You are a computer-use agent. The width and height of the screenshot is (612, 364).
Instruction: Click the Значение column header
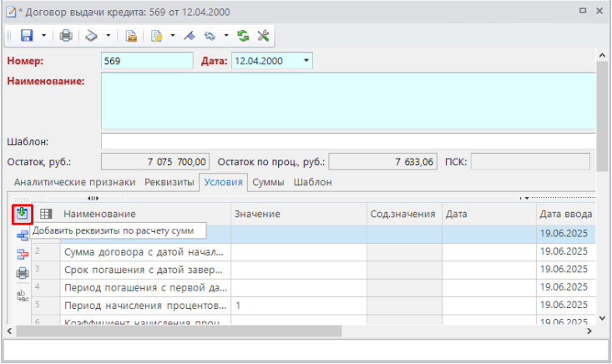(x=255, y=215)
